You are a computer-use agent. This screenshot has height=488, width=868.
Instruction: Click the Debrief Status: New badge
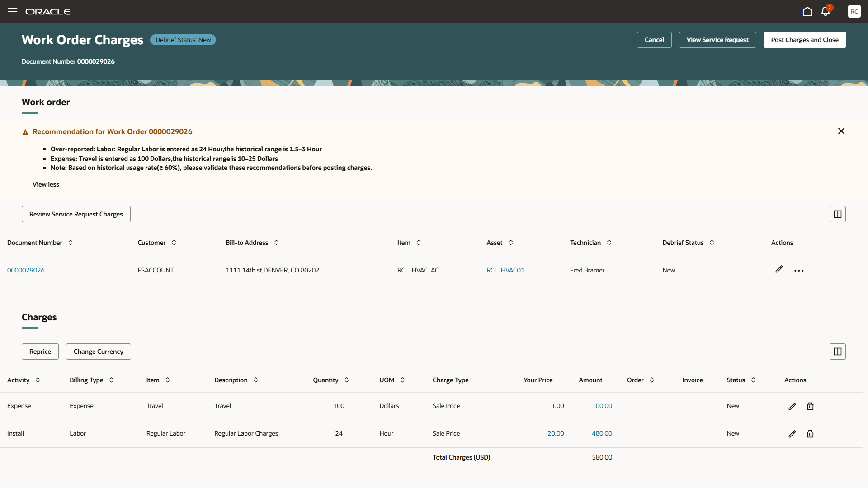point(183,40)
